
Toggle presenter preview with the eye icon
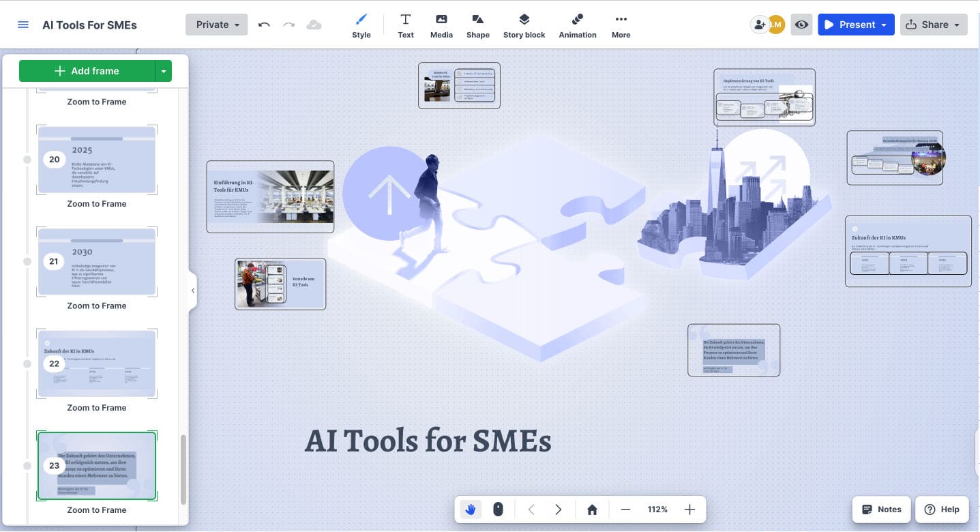pos(801,24)
